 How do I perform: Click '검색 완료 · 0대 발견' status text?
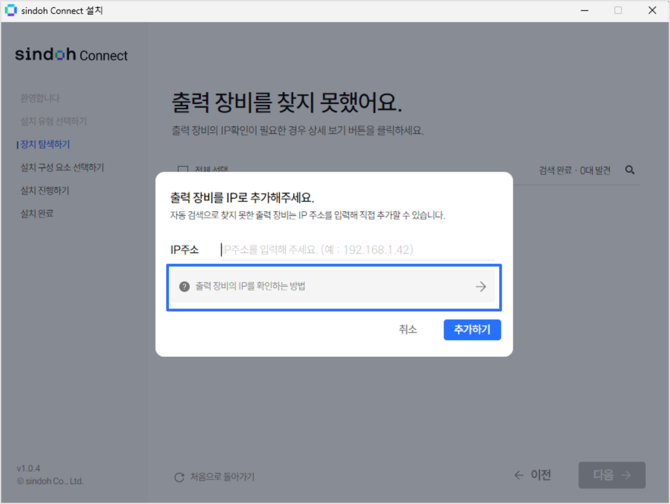coord(574,170)
